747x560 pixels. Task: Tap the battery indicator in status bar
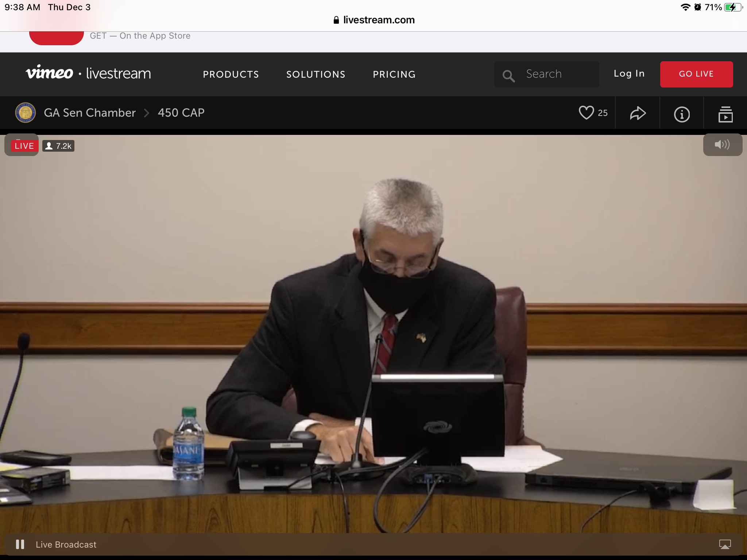coord(733,7)
